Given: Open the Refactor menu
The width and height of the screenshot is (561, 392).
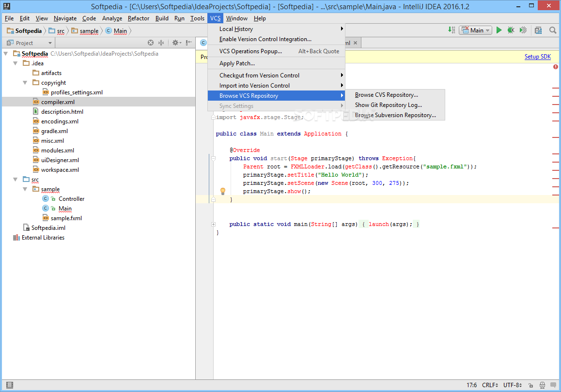Looking at the screenshot, I should point(139,18).
